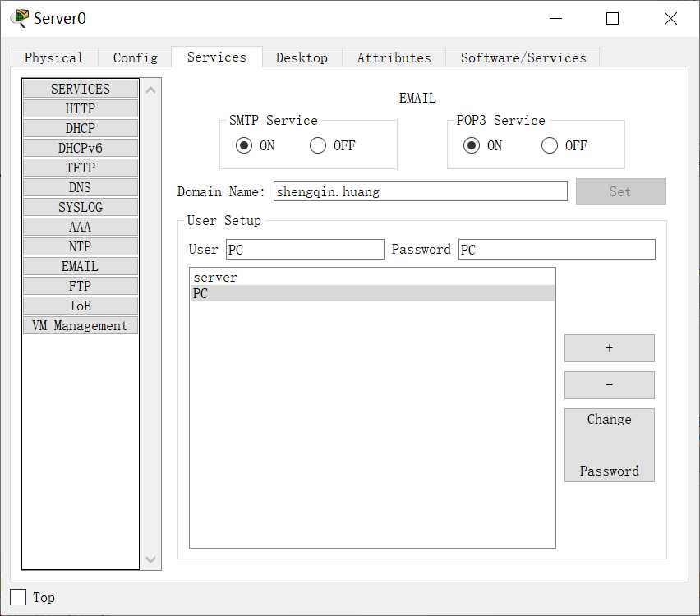This screenshot has width=700, height=616.
Task: Open the AAA service settings
Action: point(81,227)
